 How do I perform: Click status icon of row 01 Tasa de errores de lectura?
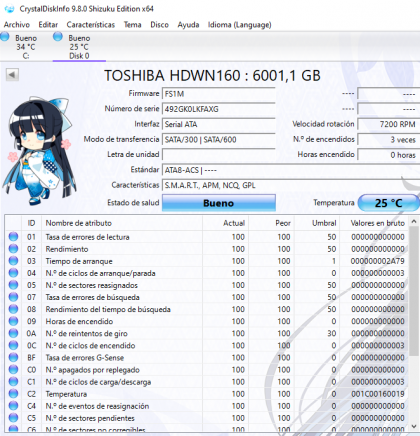pos(13,237)
